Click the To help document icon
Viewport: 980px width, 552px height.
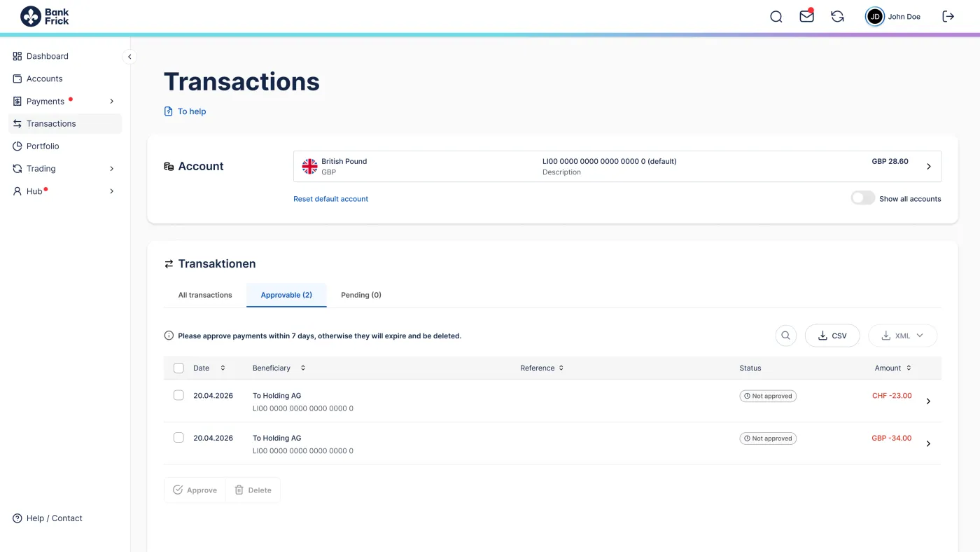click(168, 111)
